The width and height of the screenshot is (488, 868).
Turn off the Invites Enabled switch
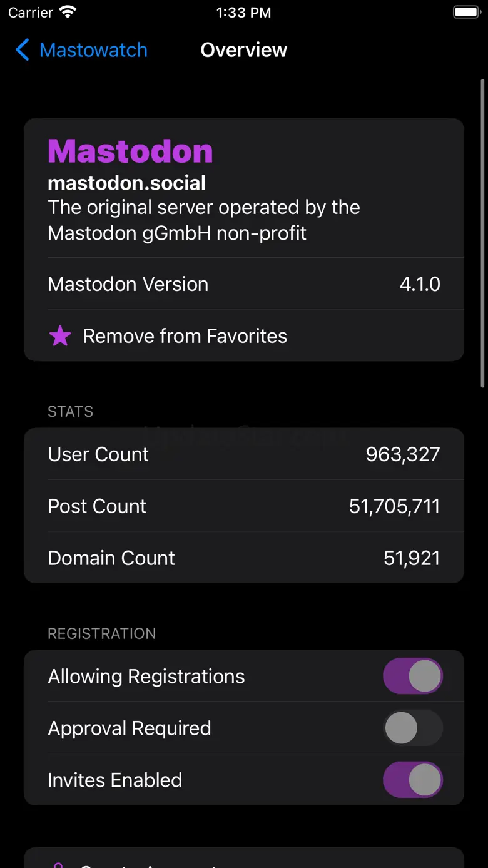(412, 780)
